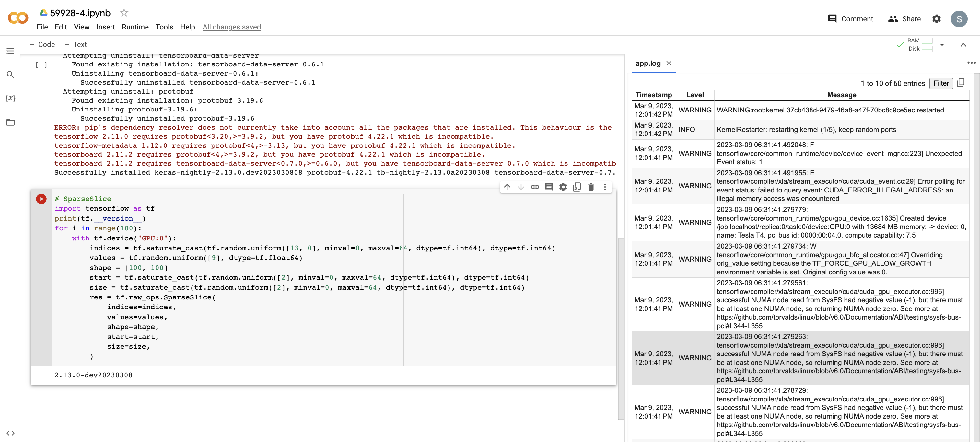Screen dimensions: 980x442
Task: Open the table of contents panel
Action: 10,51
